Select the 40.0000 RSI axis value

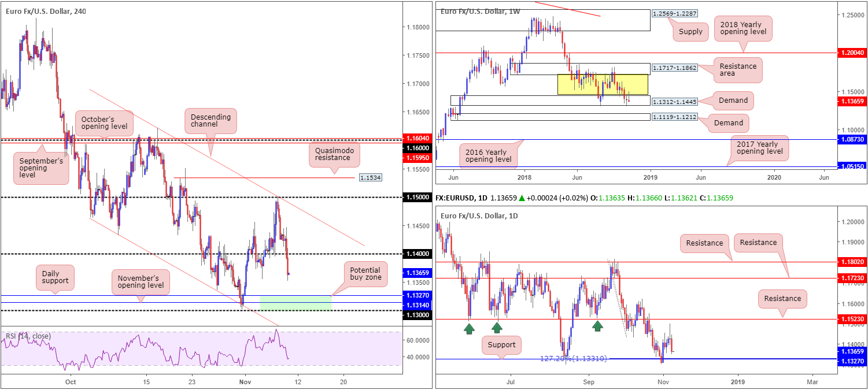(x=418, y=357)
